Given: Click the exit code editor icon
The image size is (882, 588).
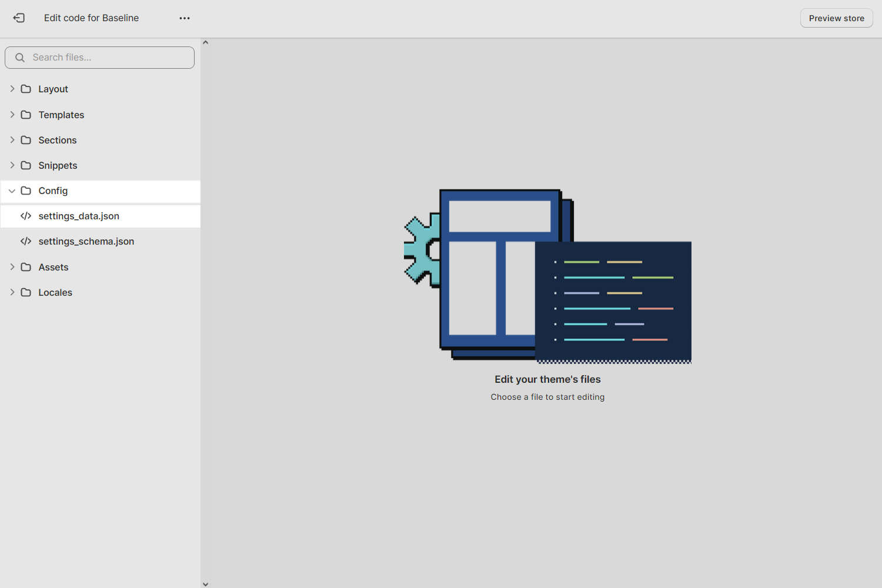Looking at the screenshot, I should [19, 18].
